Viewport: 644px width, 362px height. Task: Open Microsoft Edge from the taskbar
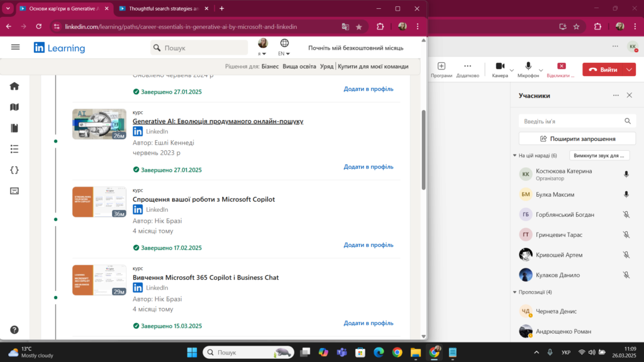(379, 352)
